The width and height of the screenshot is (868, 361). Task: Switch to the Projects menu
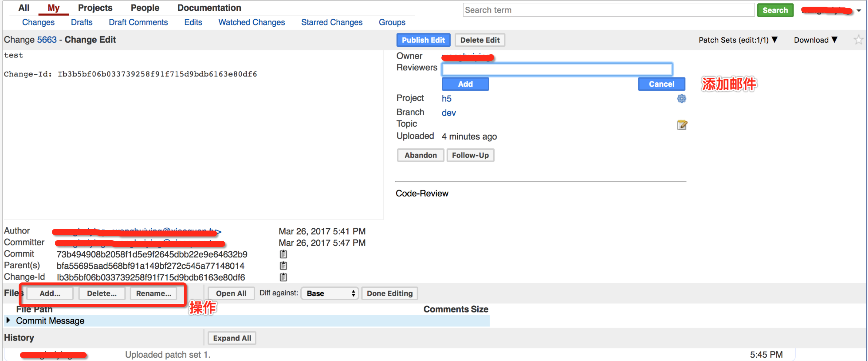coord(95,8)
